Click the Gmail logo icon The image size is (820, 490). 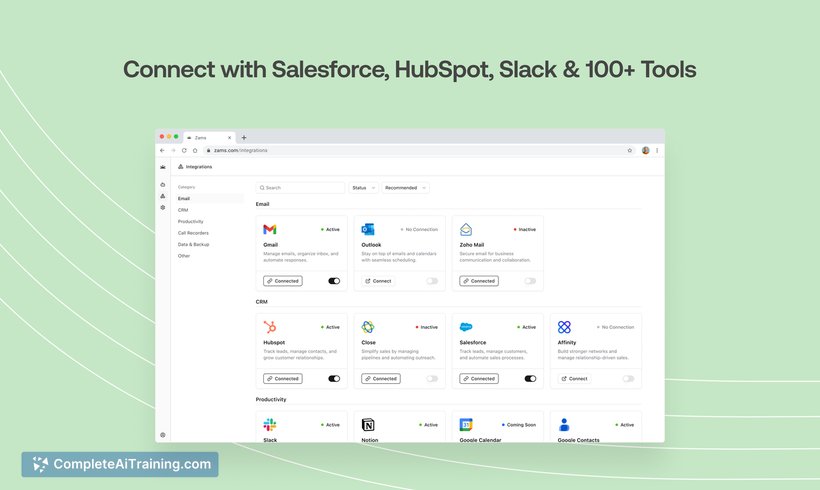point(270,229)
